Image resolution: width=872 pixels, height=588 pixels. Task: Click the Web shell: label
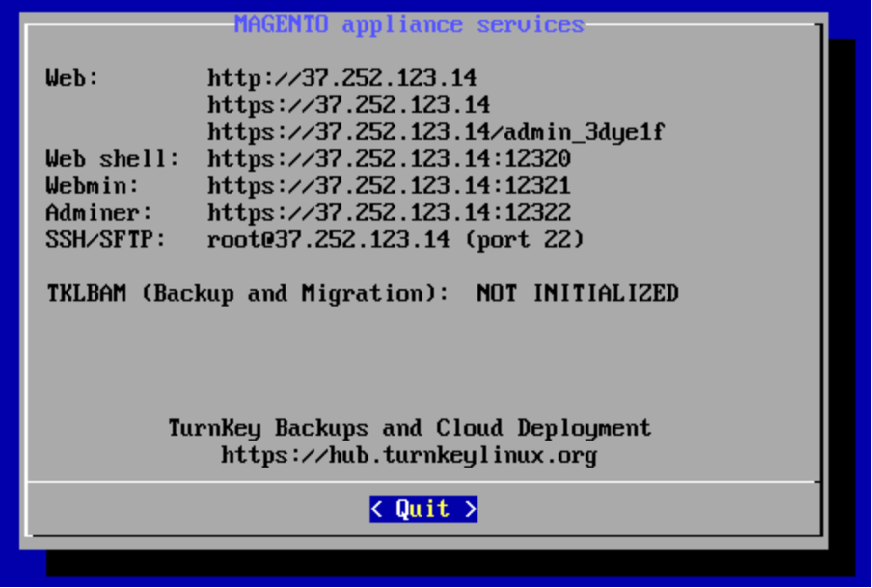(x=113, y=159)
